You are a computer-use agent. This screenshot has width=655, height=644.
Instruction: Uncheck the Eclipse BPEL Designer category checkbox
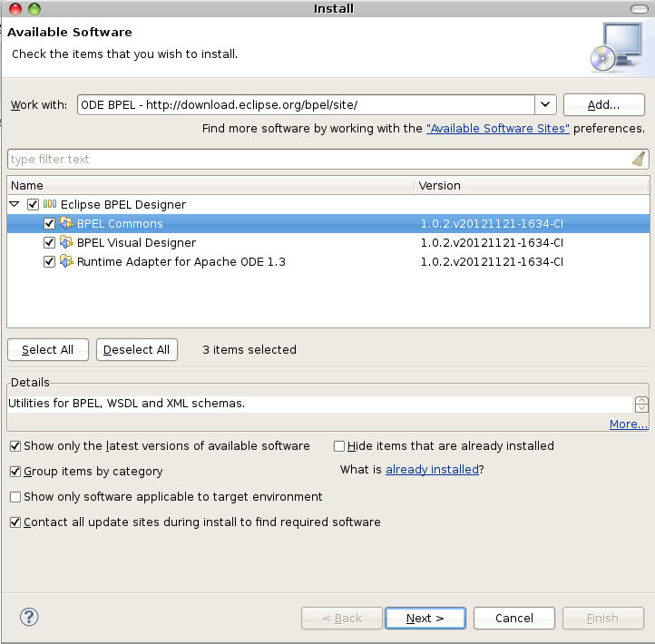click(x=33, y=204)
